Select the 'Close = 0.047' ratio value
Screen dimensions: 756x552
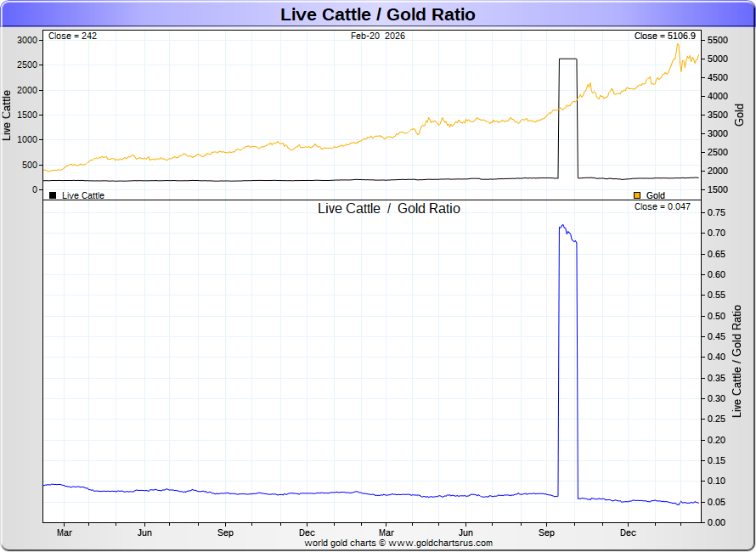[x=664, y=206]
